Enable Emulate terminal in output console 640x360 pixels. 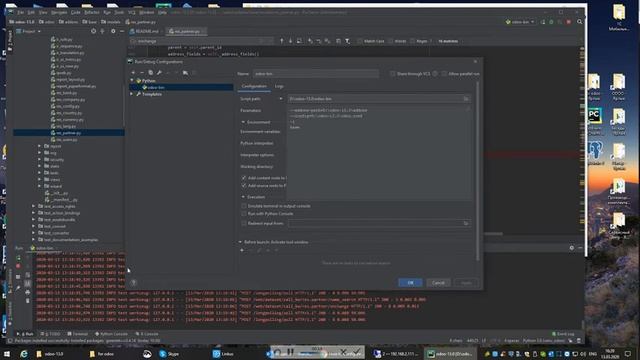click(x=244, y=206)
